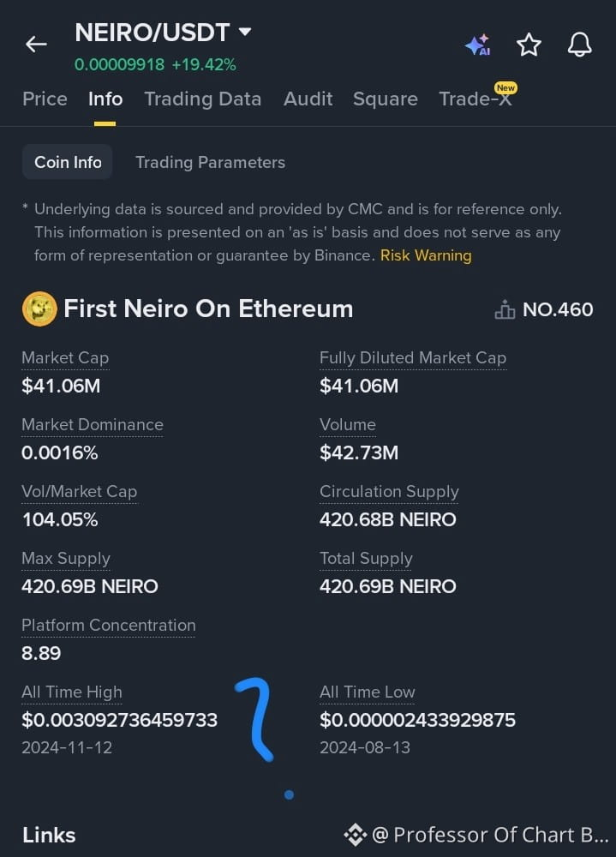This screenshot has height=857, width=616.
Task: Switch to the Price tab
Action: [x=45, y=99]
